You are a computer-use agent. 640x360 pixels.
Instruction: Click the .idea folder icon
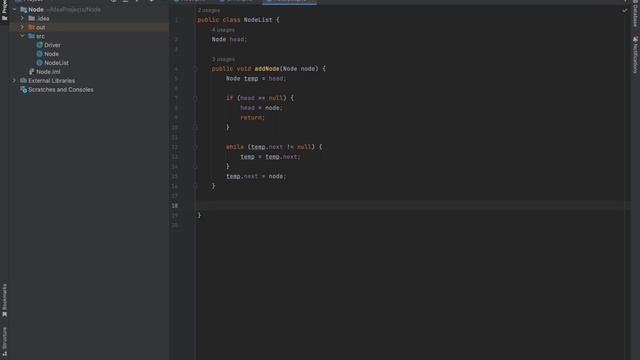[x=31, y=18]
